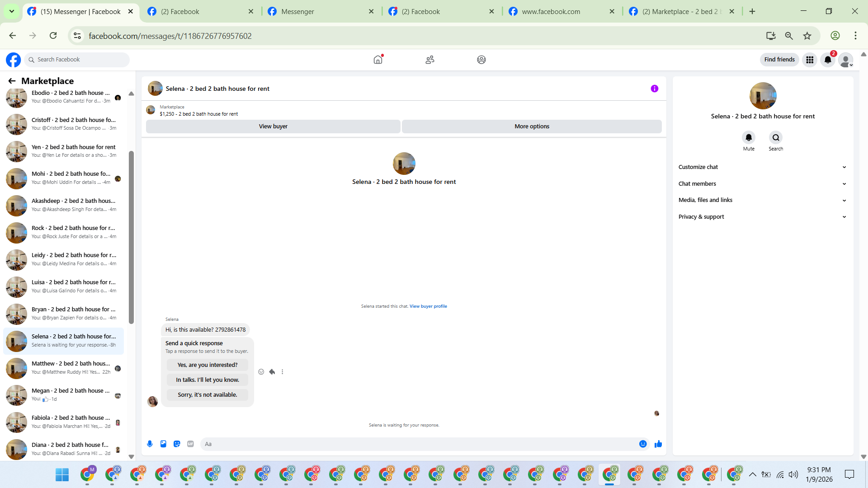The width and height of the screenshot is (868, 488).
Task: Click the Windows Start button
Action: click(62, 475)
